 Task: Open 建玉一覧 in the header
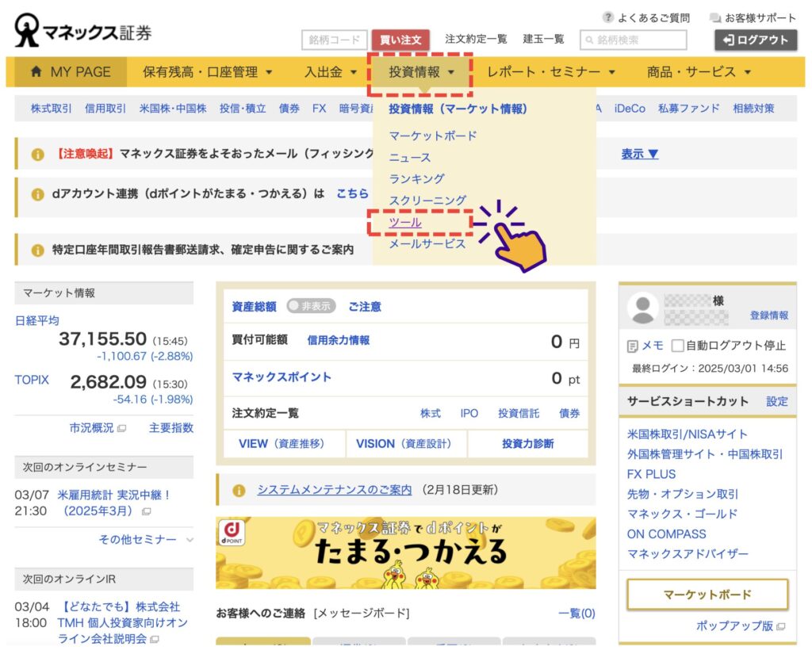[543, 39]
